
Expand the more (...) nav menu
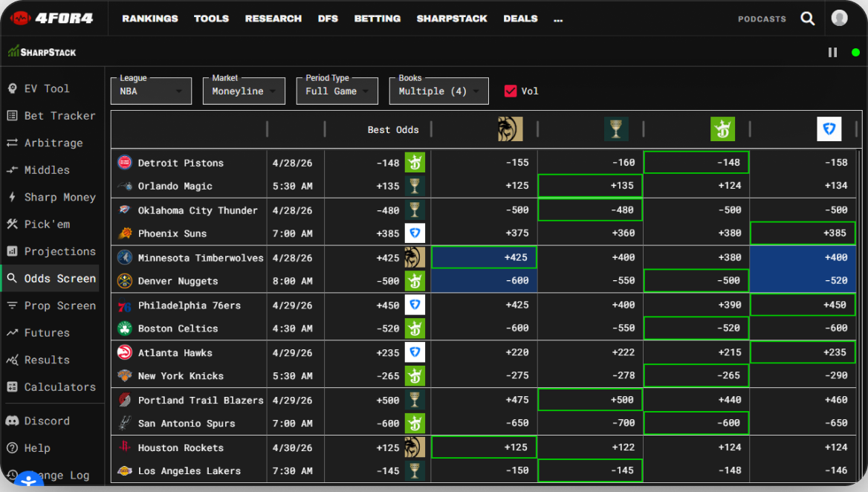pyautogui.click(x=558, y=19)
